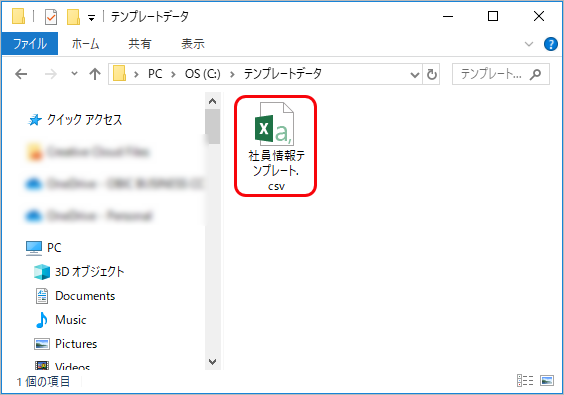Go up one folder level
This screenshot has height=395, width=564.
coord(95,74)
